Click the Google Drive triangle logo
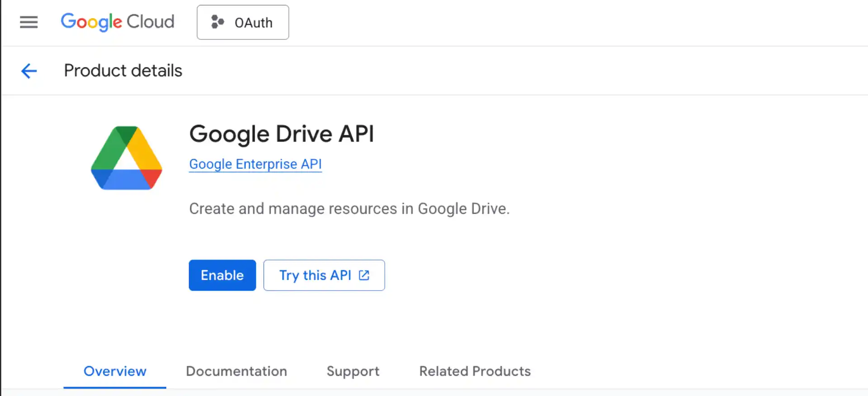 pos(127,158)
